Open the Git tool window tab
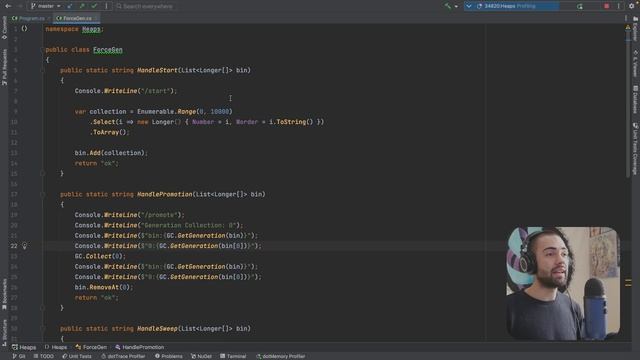Viewport: 640px width, 360px height. point(19,356)
